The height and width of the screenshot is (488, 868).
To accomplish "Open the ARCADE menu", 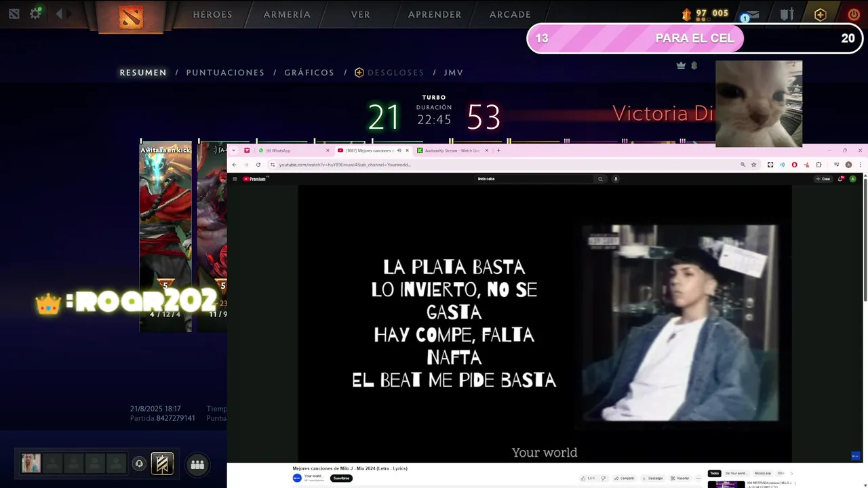I will (510, 14).
